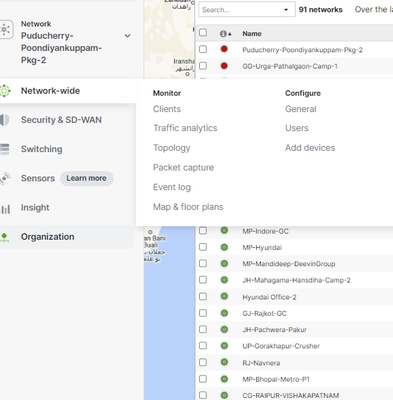Viewport: 393px width, 400px height.
Task: Sort table by Name column header
Action: point(252,34)
